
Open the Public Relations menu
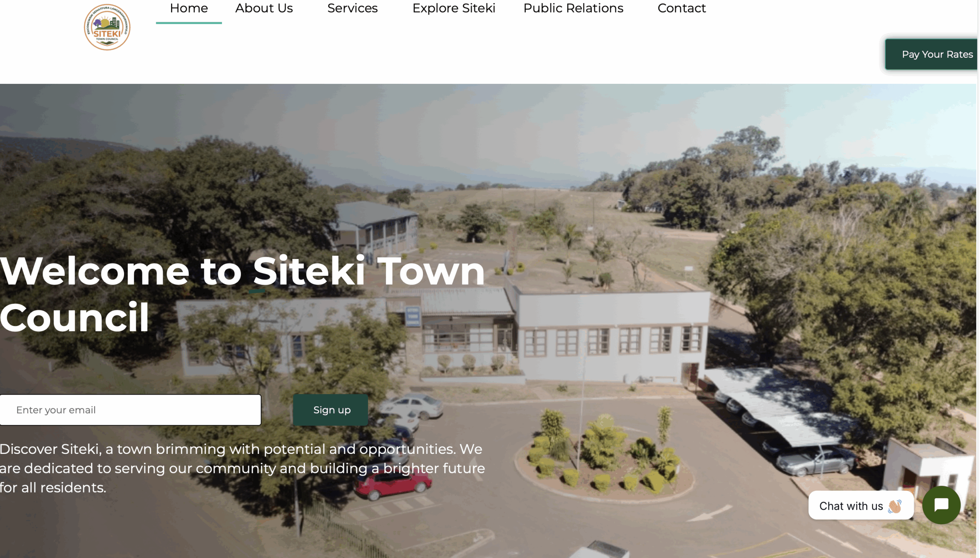[x=573, y=8]
